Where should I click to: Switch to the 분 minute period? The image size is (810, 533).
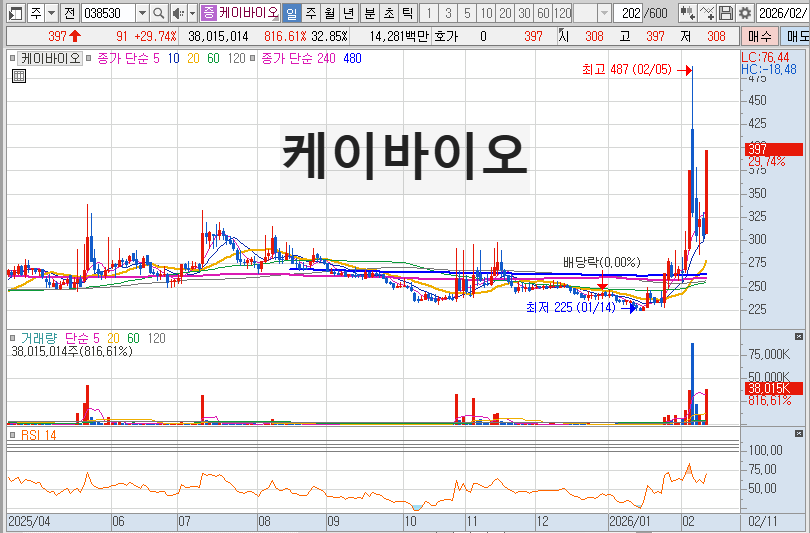(369, 13)
